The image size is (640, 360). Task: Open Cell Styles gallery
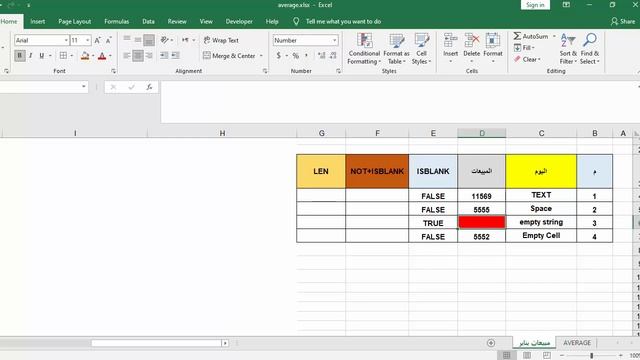pyautogui.click(x=421, y=49)
